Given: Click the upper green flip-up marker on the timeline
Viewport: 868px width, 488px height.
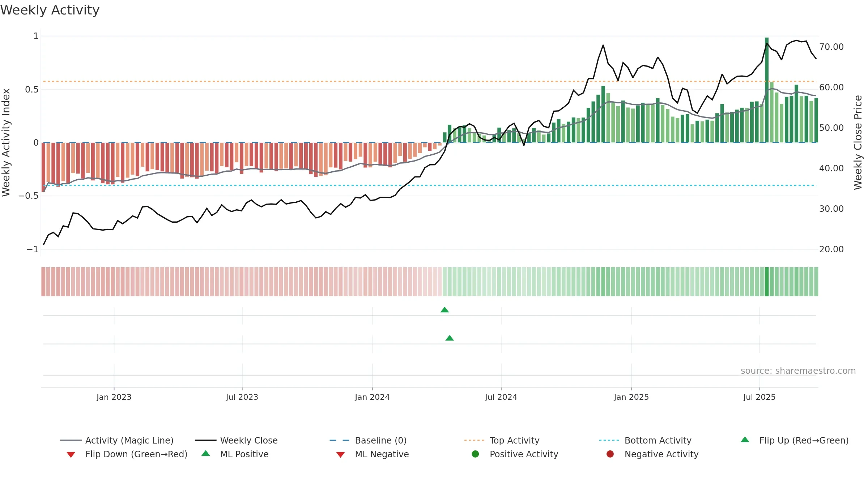Looking at the screenshot, I should point(445,310).
